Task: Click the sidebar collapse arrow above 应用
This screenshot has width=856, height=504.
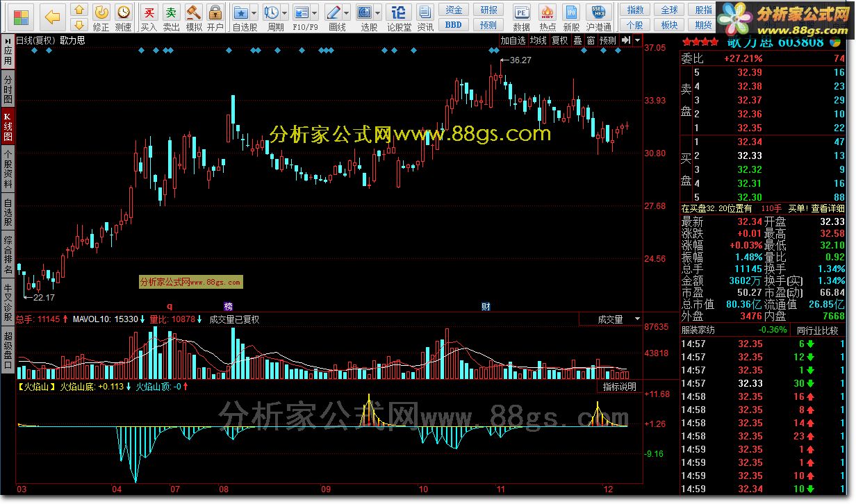Action: [x=7, y=42]
